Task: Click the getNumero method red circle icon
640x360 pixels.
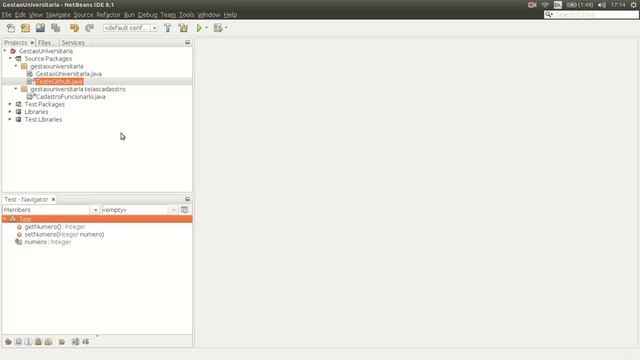Action: pos(19,227)
